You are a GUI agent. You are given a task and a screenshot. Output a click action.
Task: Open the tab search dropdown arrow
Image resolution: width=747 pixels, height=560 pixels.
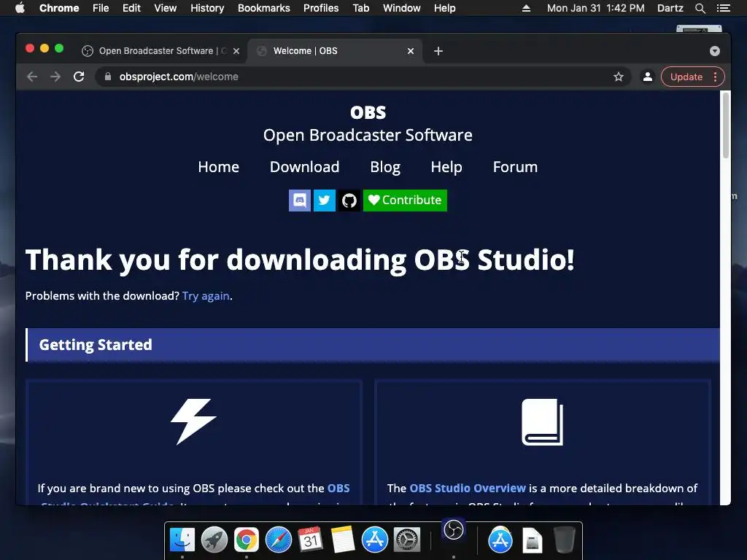point(715,51)
